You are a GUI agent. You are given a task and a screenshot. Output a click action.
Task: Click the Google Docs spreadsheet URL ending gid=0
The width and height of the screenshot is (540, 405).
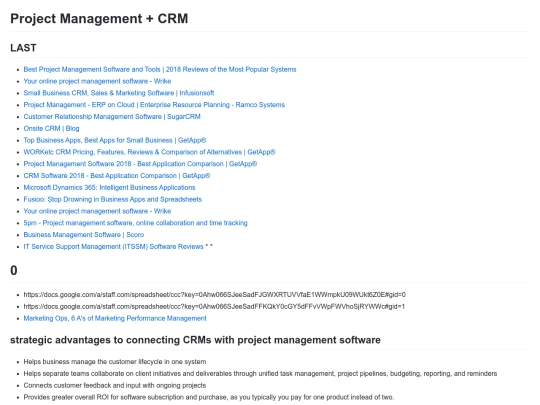point(215,295)
